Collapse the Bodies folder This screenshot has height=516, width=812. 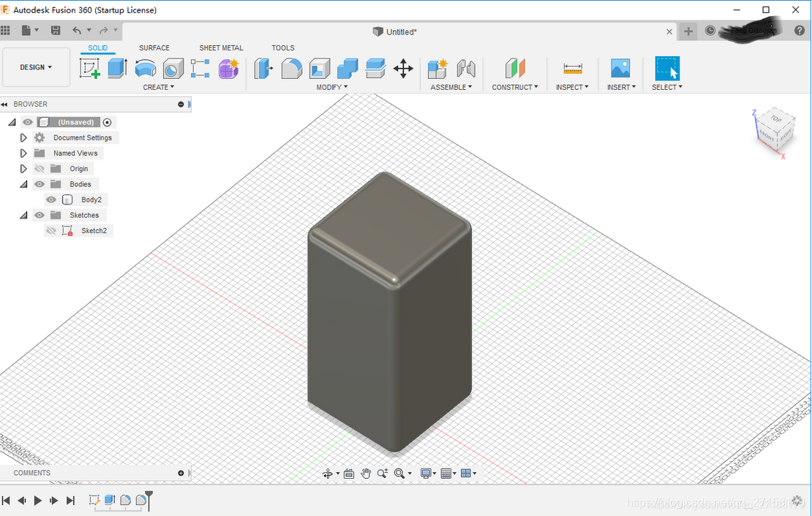click(x=23, y=184)
